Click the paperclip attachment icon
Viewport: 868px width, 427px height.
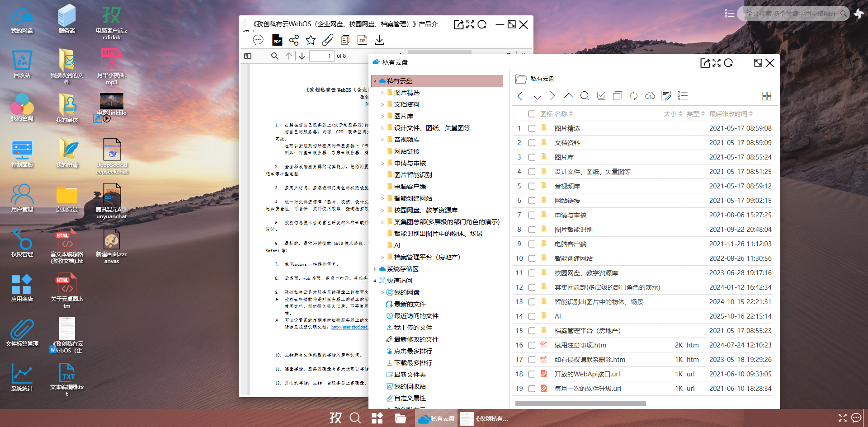click(327, 40)
